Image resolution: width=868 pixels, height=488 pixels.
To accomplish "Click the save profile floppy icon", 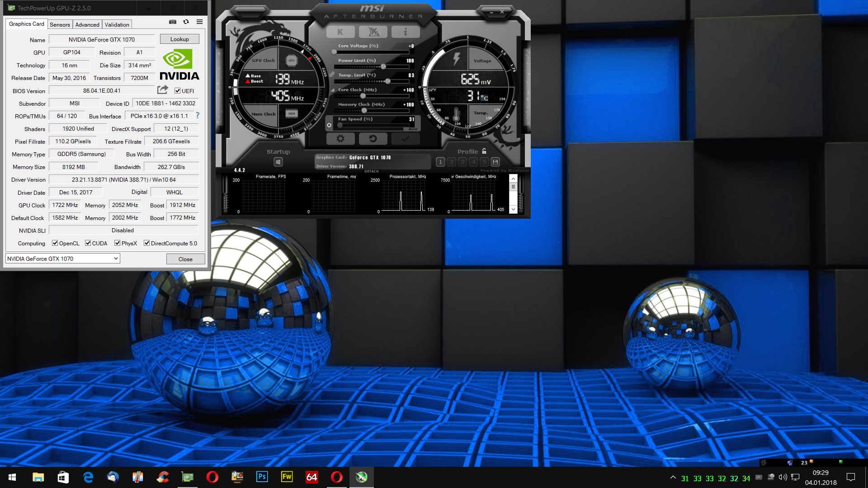I will coord(495,162).
